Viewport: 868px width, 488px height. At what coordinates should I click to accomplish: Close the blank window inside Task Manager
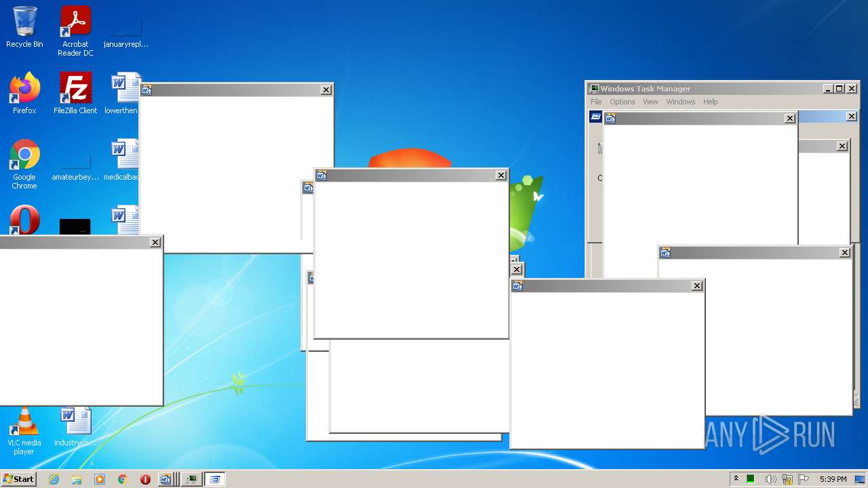pos(790,119)
